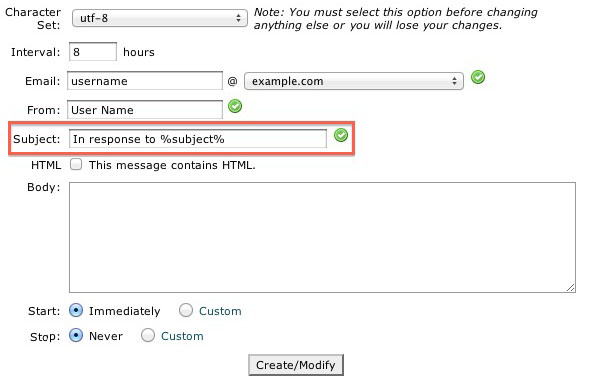Click inside the Body text area
This screenshot has height=380, width=600.
pyautogui.click(x=322, y=237)
